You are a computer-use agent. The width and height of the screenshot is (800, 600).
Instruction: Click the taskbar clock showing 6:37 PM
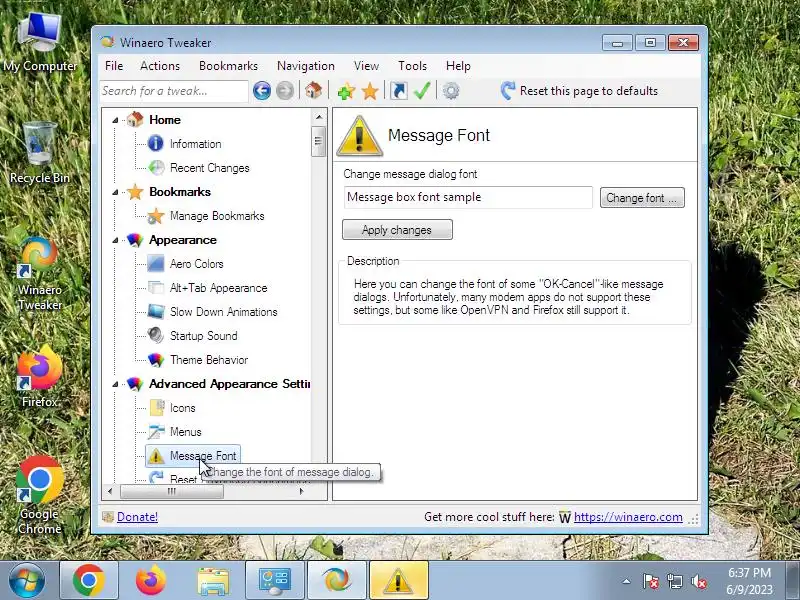749,581
